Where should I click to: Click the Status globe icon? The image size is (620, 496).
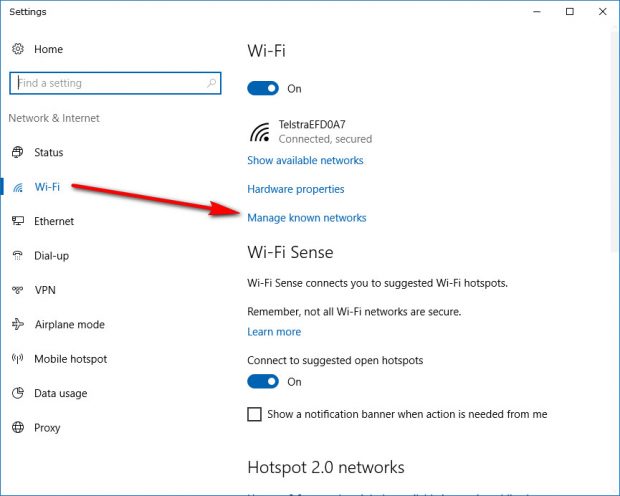17,152
